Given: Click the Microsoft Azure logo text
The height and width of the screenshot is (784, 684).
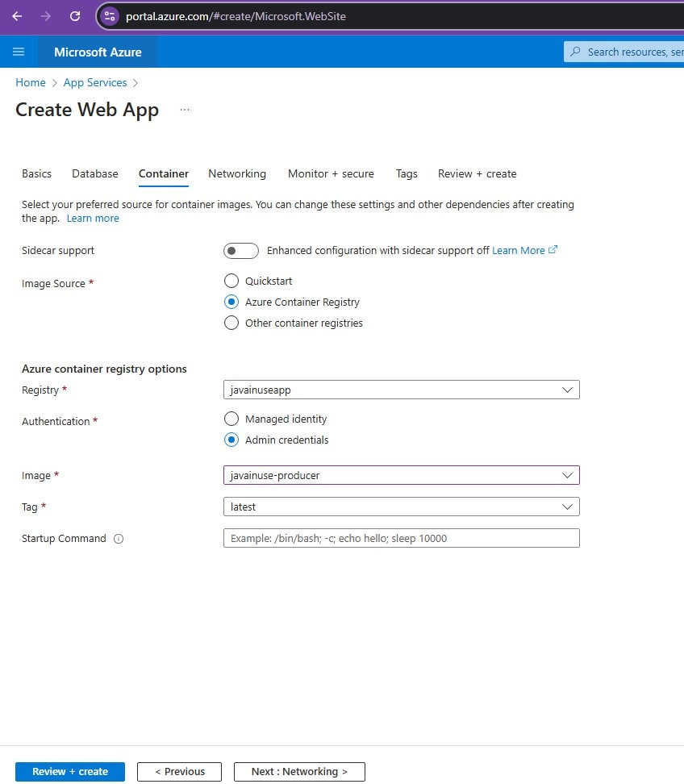Looking at the screenshot, I should coord(98,52).
